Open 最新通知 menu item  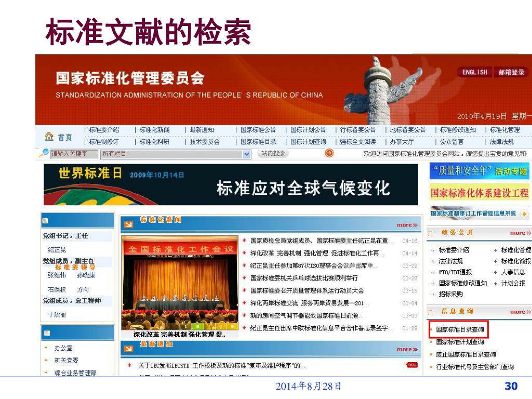tap(202, 129)
